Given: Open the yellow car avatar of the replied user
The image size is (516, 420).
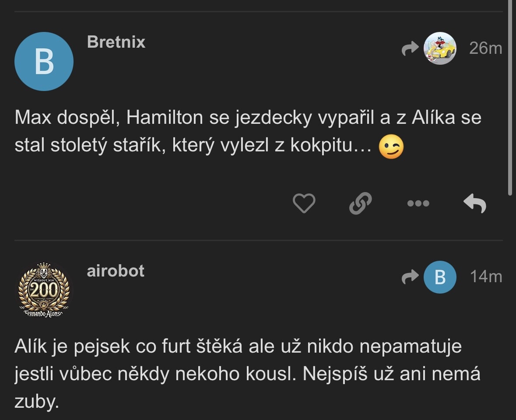Looking at the screenshot, I should pos(440,49).
